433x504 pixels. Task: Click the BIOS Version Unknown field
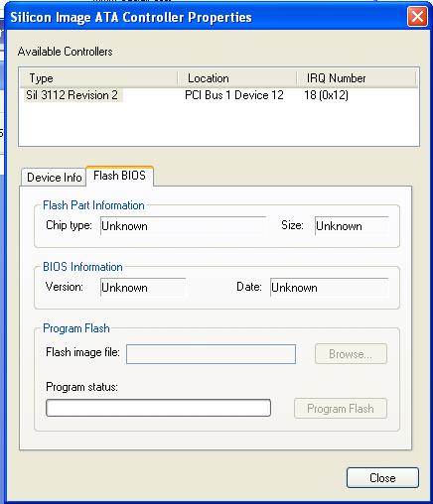click(x=143, y=288)
